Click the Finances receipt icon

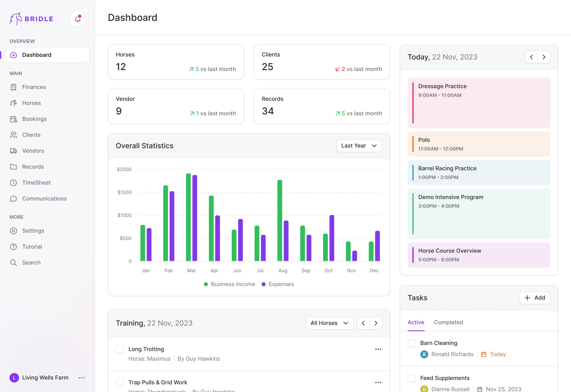[14, 87]
